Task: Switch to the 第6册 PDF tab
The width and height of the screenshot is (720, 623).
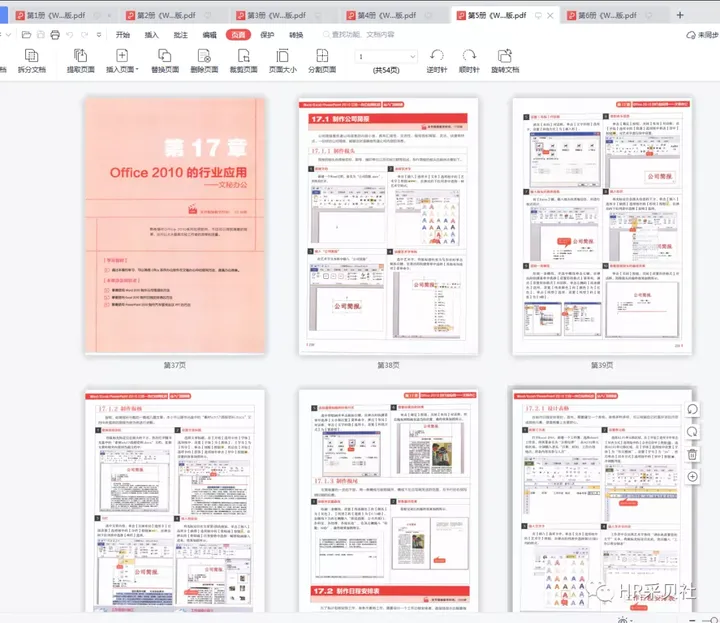Action: pos(607,15)
